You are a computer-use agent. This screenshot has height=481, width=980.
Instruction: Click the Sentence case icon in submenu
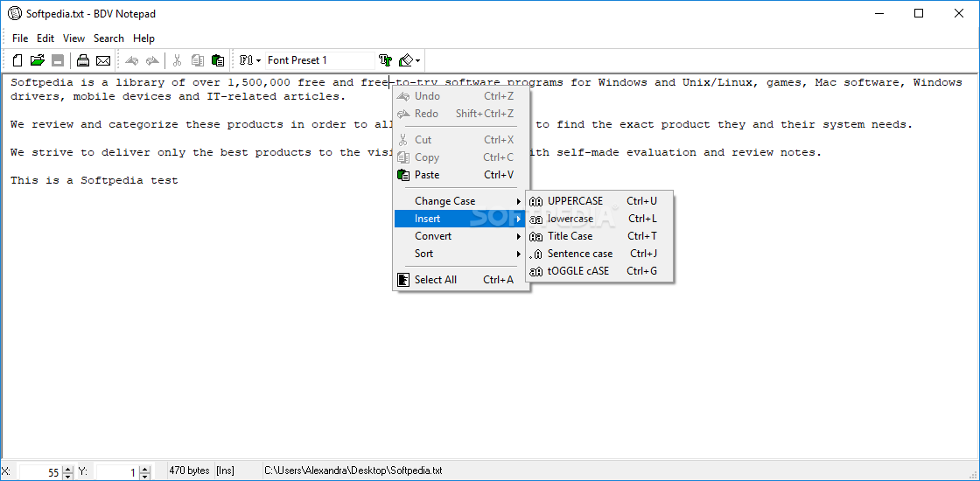point(535,254)
